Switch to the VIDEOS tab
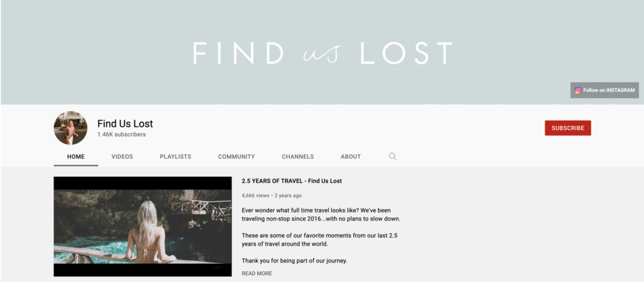This screenshot has width=644, height=282. click(x=122, y=156)
